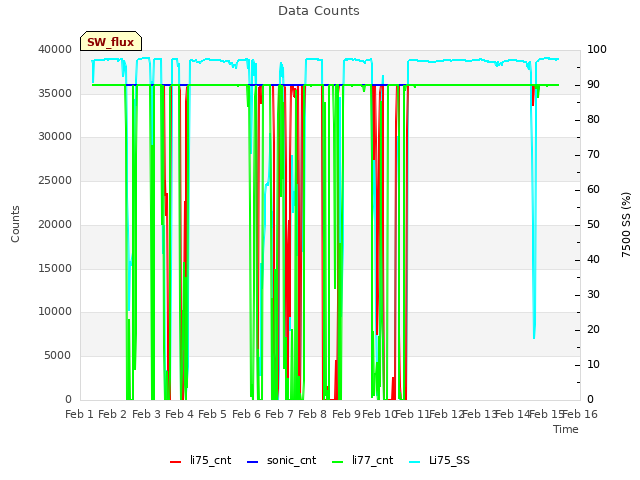Screen dimensions: 640x480
Task: Click the Time x-axis label
Action: [566, 429]
